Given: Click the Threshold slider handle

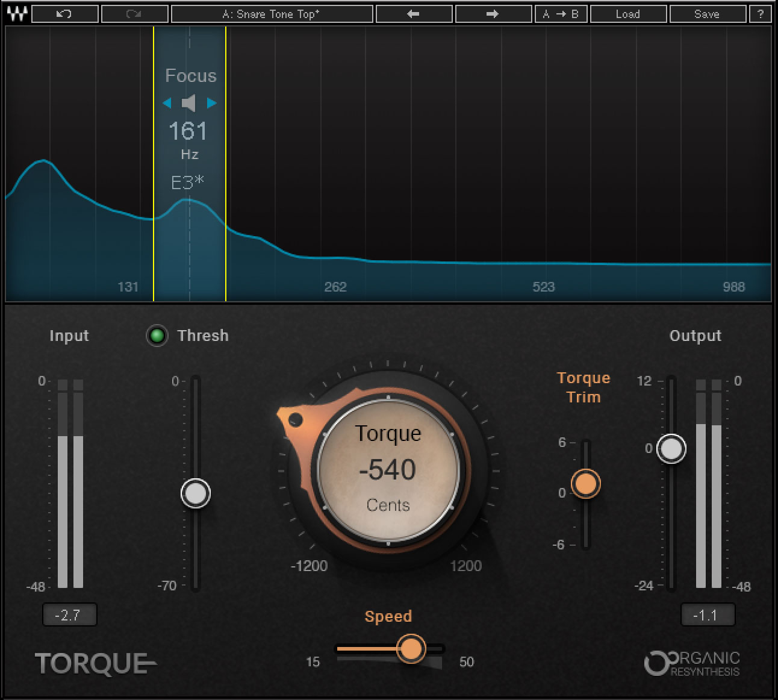Looking at the screenshot, I should pyautogui.click(x=195, y=493).
